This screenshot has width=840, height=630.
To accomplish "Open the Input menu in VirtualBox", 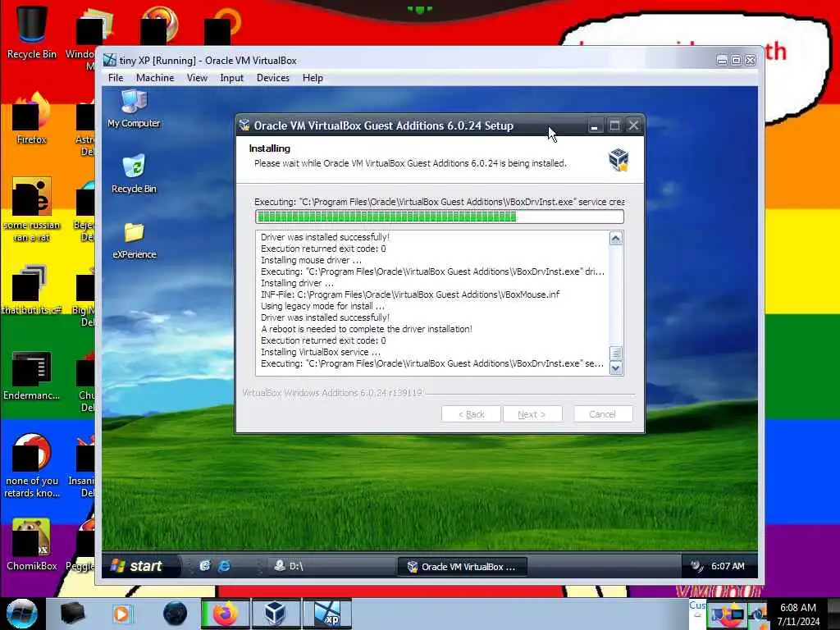I will 231,78.
